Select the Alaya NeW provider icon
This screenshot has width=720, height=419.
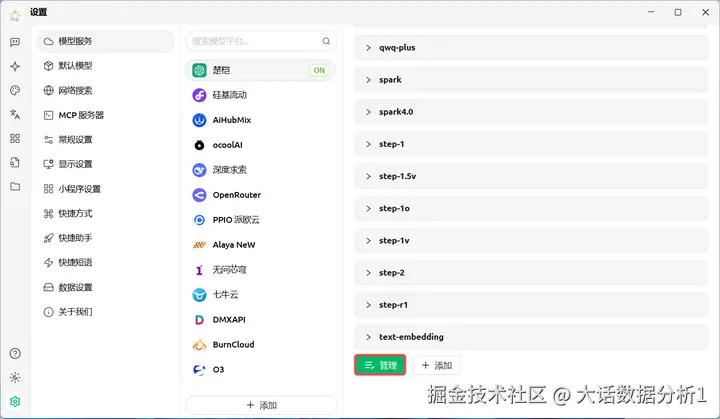coord(199,245)
